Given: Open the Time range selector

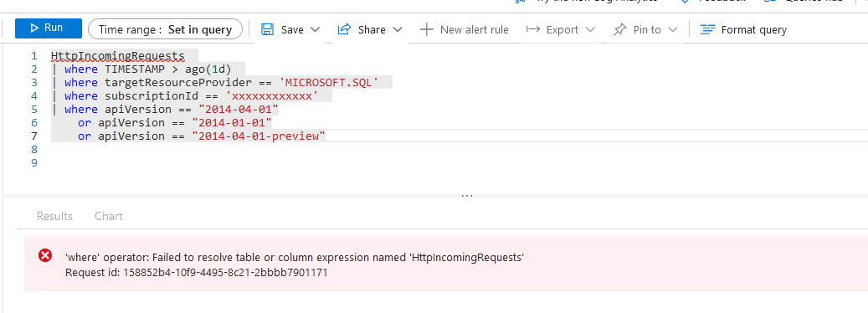Looking at the screenshot, I should click(165, 29).
